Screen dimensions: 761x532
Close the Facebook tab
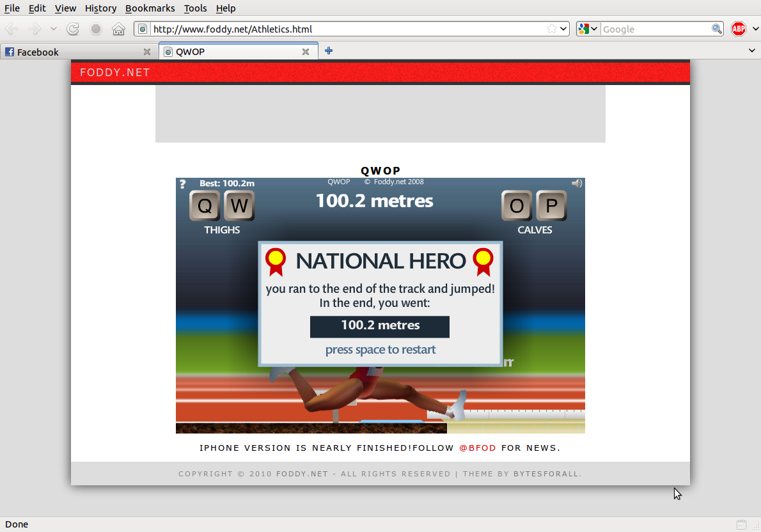coord(147,51)
